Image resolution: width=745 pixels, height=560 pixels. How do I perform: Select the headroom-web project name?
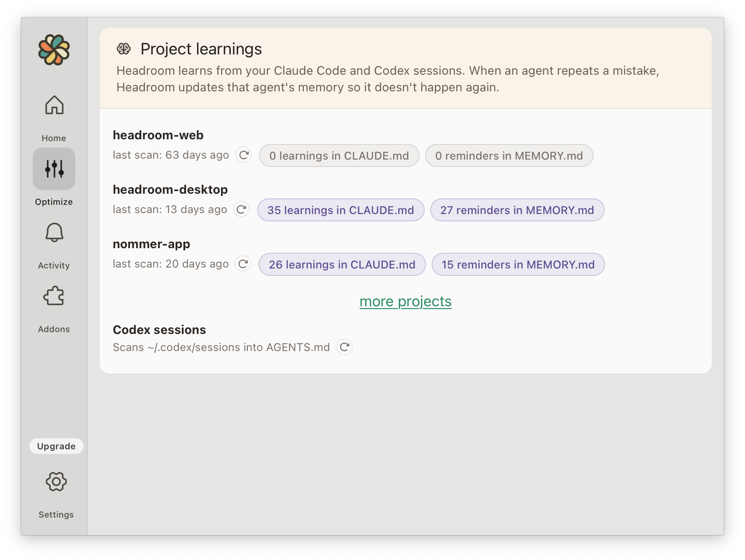[158, 135]
